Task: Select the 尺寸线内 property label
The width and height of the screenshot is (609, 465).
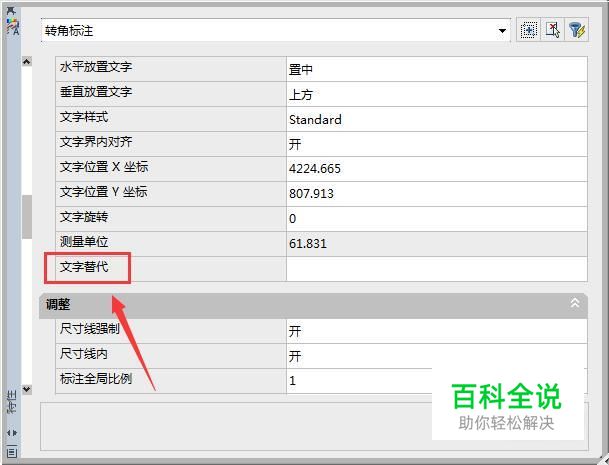Action: click(x=84, y=354)
